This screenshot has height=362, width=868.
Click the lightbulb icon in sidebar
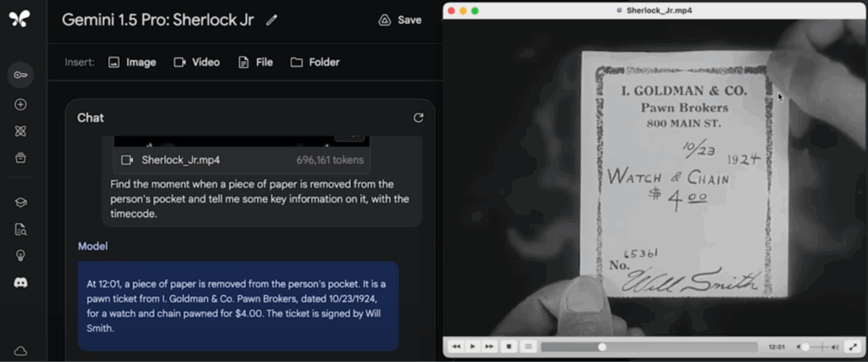20,255
